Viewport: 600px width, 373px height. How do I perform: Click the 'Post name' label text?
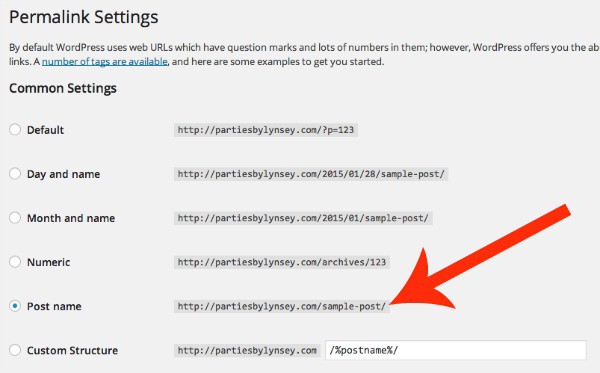point(54,306)
